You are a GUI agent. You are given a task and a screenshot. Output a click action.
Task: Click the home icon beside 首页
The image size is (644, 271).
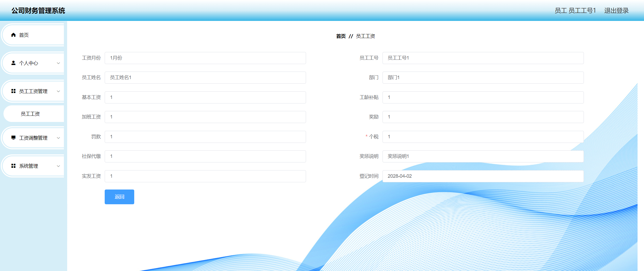[x=13, y=35]
